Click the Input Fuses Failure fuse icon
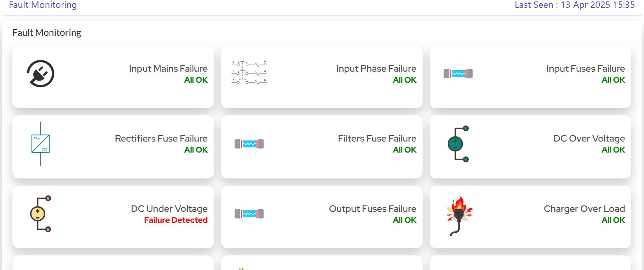The height and width of the screenshot is (270, 644). pos(458,73)
